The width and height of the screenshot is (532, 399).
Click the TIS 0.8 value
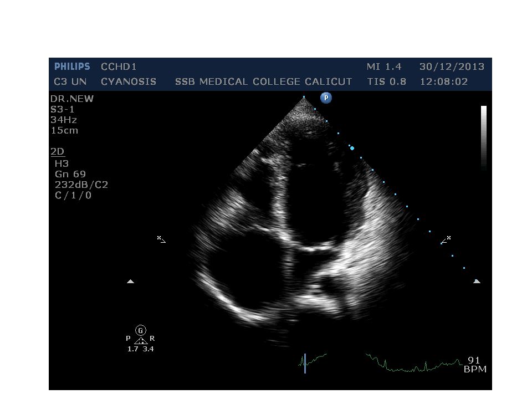386,81
